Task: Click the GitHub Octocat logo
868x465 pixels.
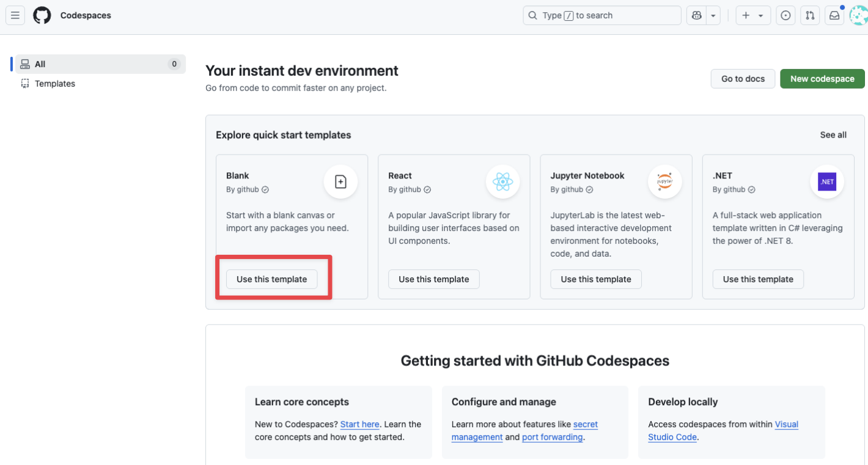Action: 42,15
